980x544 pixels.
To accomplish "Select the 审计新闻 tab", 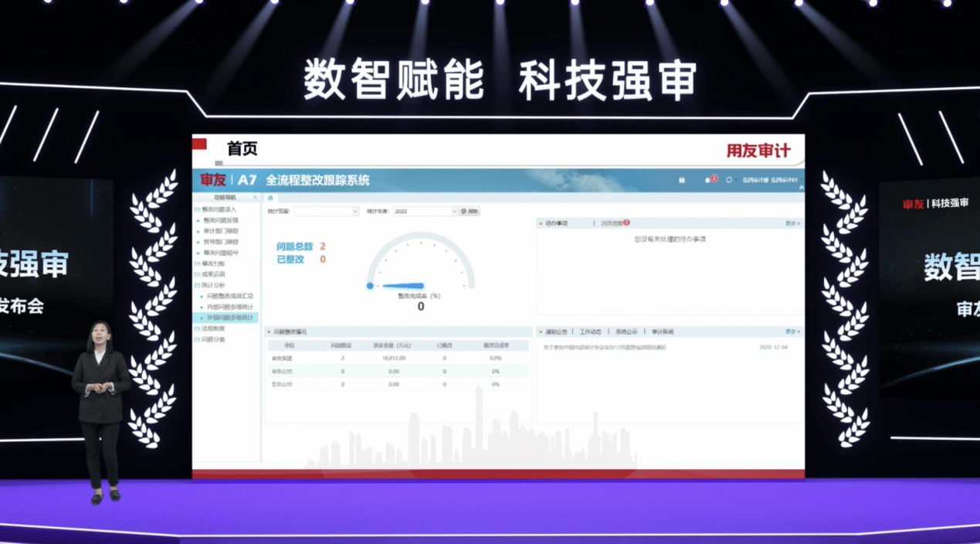I will point(663,331).
